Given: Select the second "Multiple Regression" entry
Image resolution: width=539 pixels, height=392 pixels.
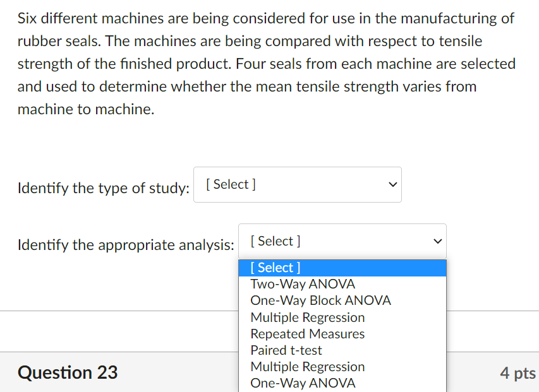Looking at the screenshot, I should [308, 366].
